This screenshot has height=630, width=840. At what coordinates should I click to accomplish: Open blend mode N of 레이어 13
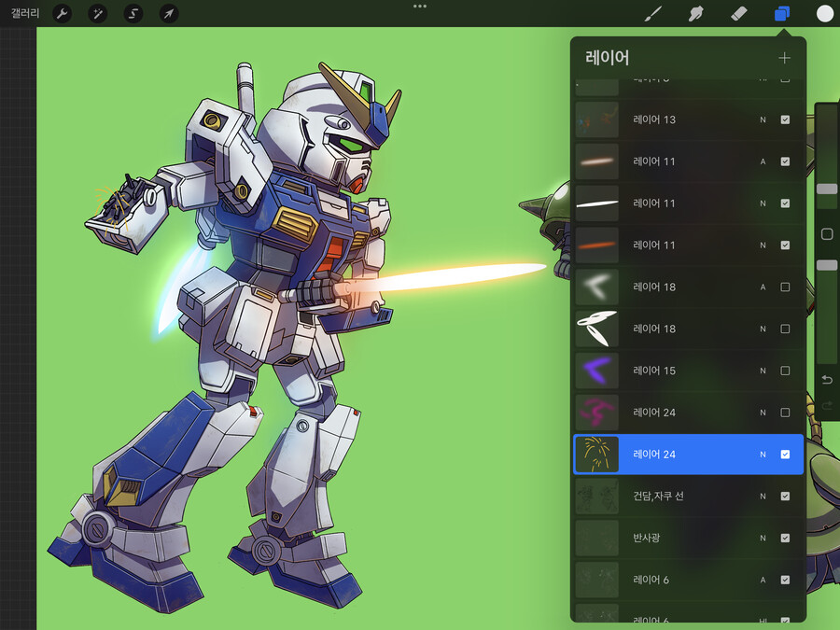click(763, 119)
